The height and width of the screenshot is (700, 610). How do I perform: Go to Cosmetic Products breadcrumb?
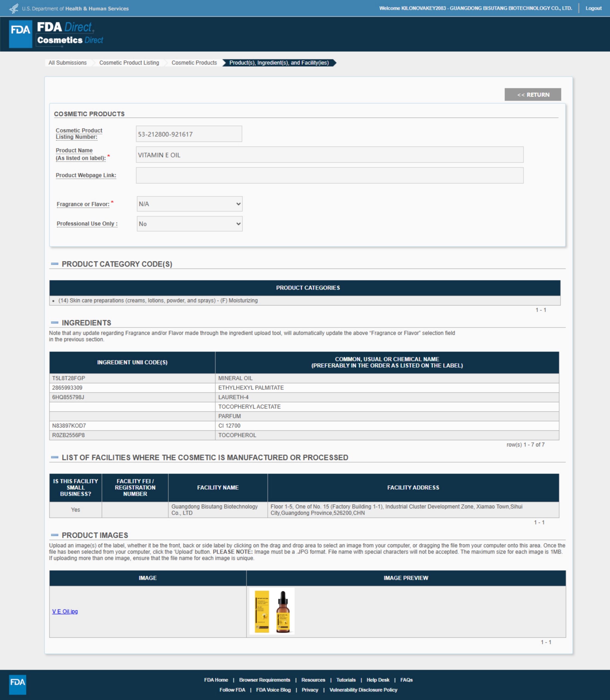pos(194,63)
